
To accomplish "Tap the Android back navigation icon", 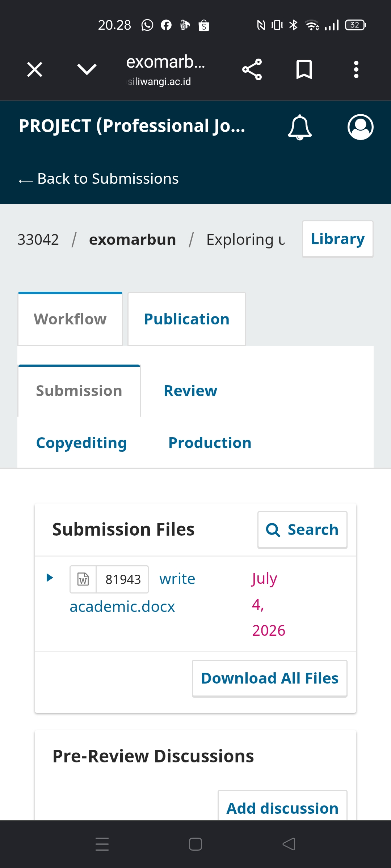I will coord(289,844).
